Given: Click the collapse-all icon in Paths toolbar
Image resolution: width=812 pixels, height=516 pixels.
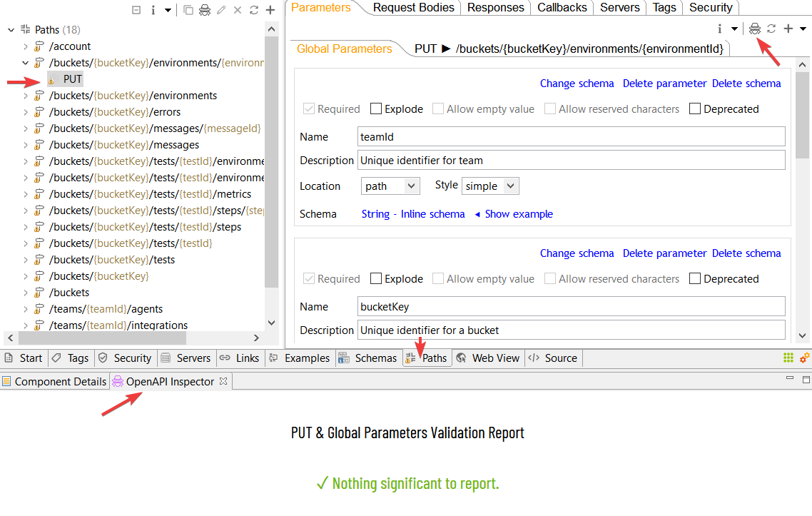Looking at the screenshot, I should (x=136, y=10).
